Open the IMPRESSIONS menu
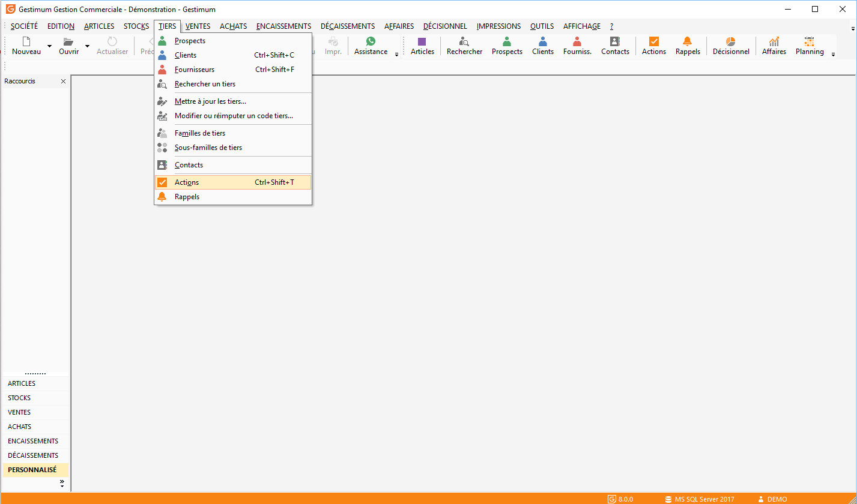 pos(498,26)
